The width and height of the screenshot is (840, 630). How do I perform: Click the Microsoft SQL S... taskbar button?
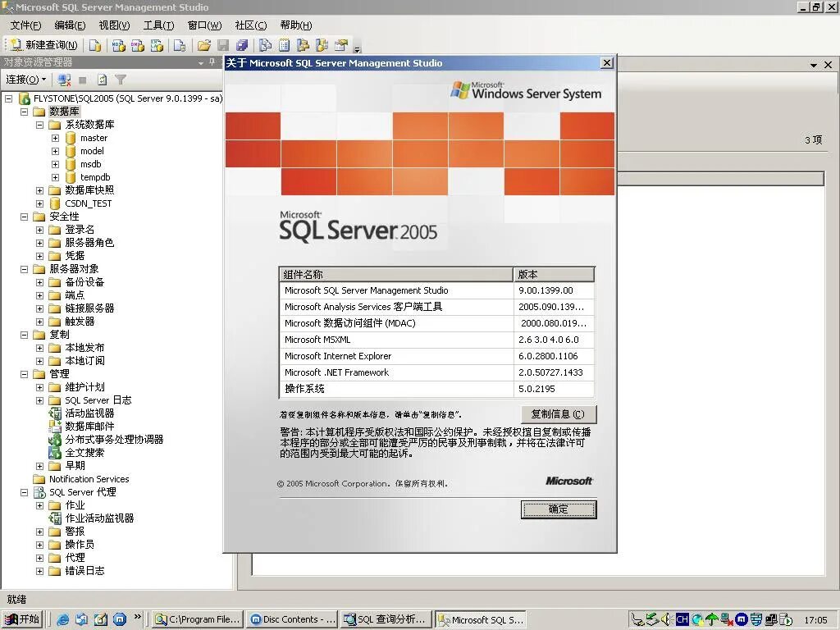tap(481, 619)
